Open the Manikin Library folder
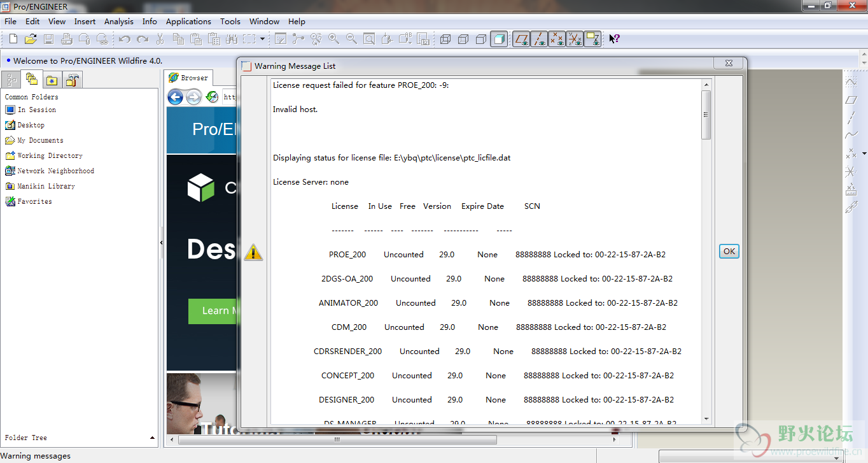 pyautogui.click(x=40, y=186)
